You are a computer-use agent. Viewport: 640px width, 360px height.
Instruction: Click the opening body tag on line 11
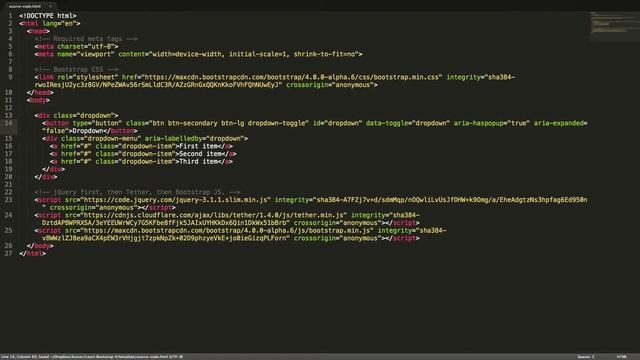pyautogui.click(x=38, y=100)
